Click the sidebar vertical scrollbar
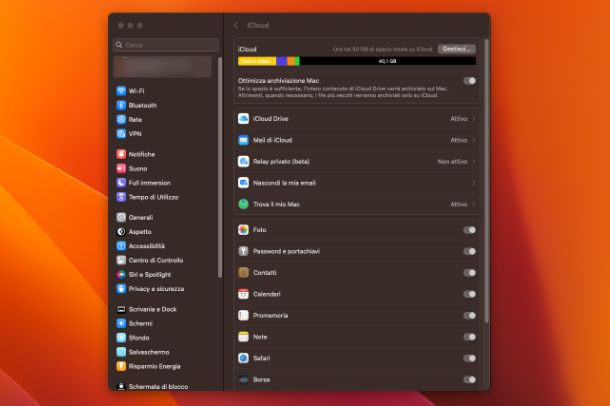Screen dimensions: 610x406 tap(220, 167)
